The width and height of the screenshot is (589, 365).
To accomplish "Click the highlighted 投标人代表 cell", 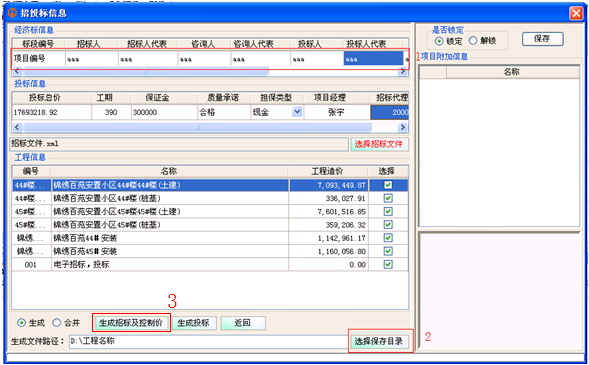I will pos(373,59).
